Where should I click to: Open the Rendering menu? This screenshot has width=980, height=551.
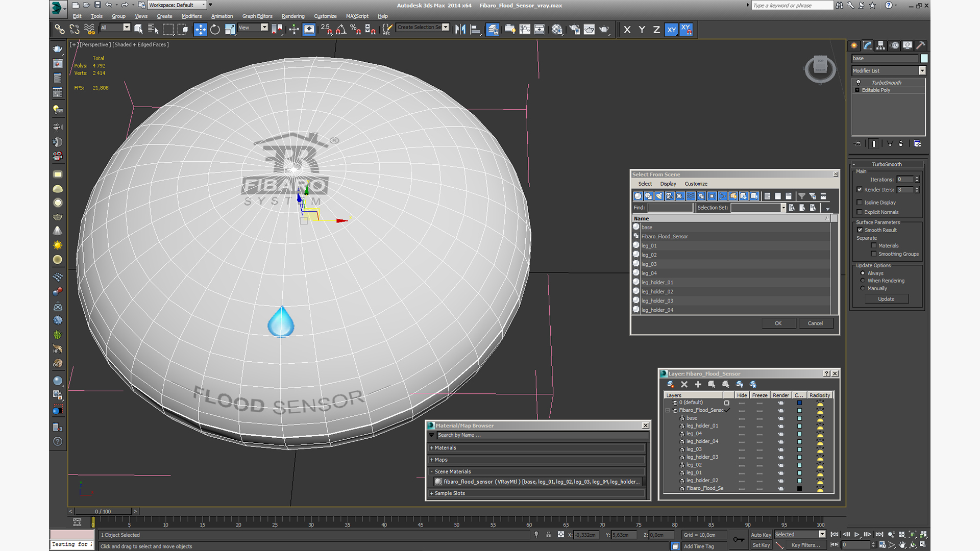(293, 16)
